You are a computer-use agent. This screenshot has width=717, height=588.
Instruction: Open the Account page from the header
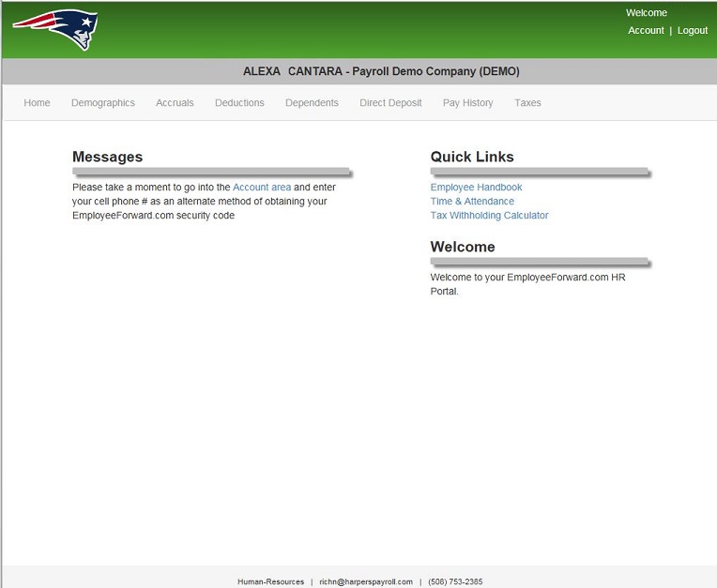[646, 31]
